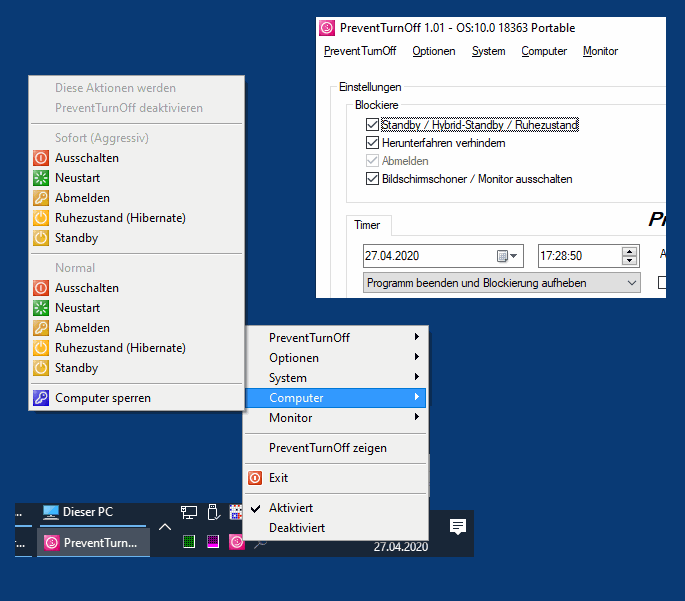Click PreventTurnOff pink icon in window title bar
The image size is (685, 601).
click(327, 28)
